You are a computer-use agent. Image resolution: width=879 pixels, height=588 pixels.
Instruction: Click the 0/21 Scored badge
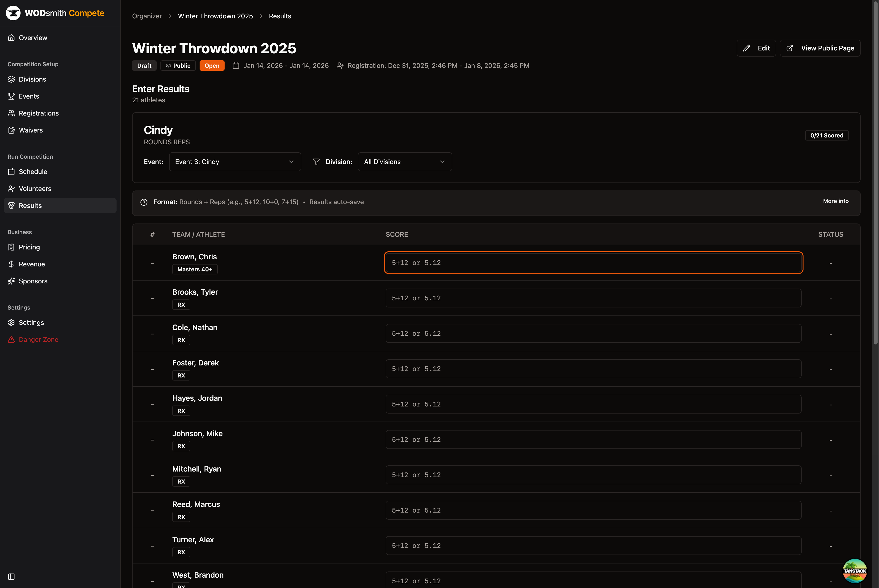click(826, 135)
